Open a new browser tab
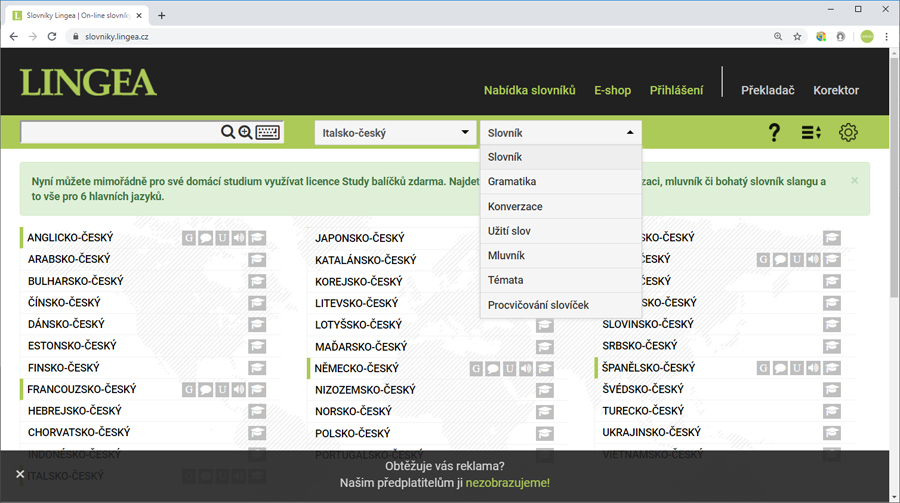This screenshot has width=900, height=503. click(161, 16)
